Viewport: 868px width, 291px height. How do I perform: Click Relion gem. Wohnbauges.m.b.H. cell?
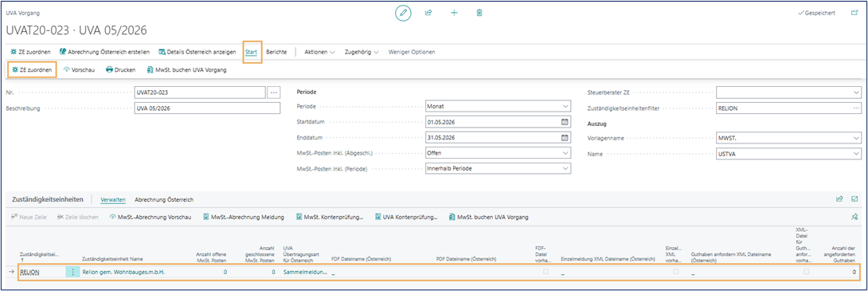click(x=123, y=272)
